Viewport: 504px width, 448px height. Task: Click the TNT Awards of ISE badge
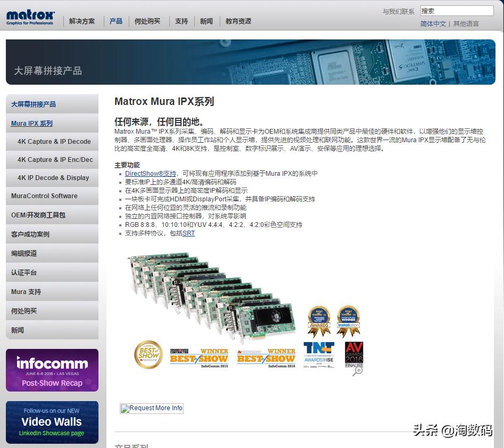(318, 354)
